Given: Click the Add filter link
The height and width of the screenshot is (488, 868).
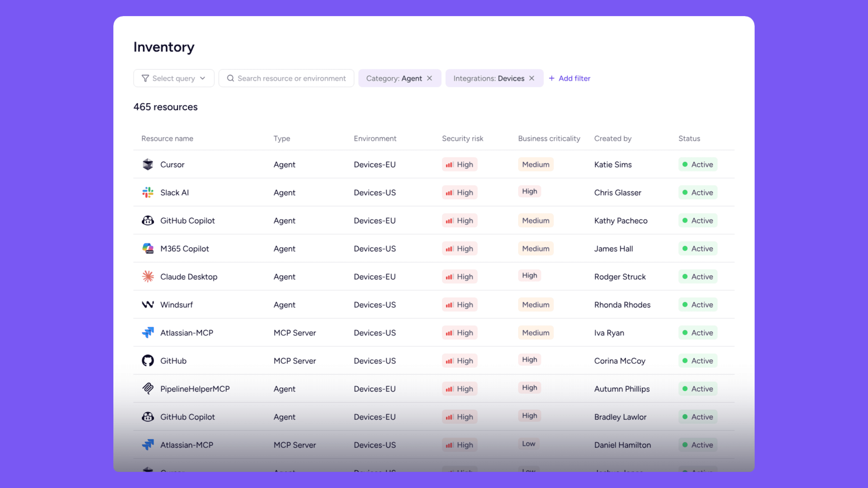Looking at the screenshot, I should pyautogui.click(x=570, y=78).
